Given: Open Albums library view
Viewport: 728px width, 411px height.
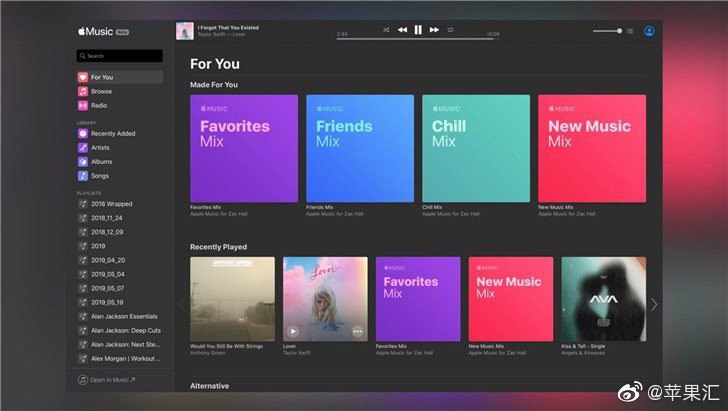Looking at the screenshot, I should point(120,162).
